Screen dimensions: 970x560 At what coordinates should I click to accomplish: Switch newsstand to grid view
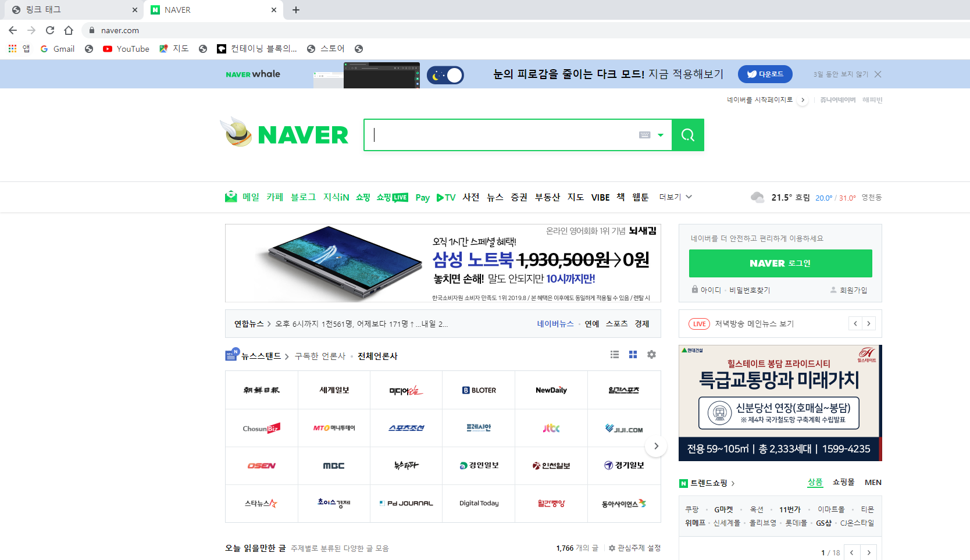[x=633, y=354]
